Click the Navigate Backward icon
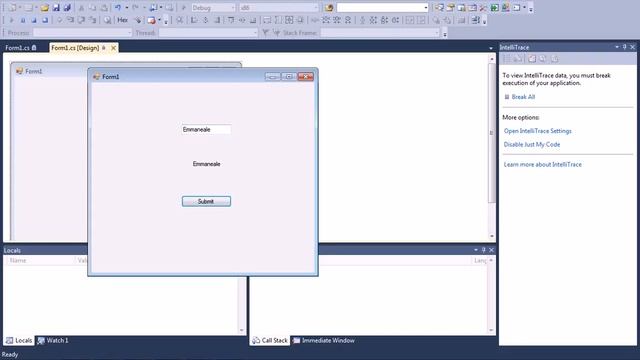This screenshot has height=360, width=640. coord(153,8)
